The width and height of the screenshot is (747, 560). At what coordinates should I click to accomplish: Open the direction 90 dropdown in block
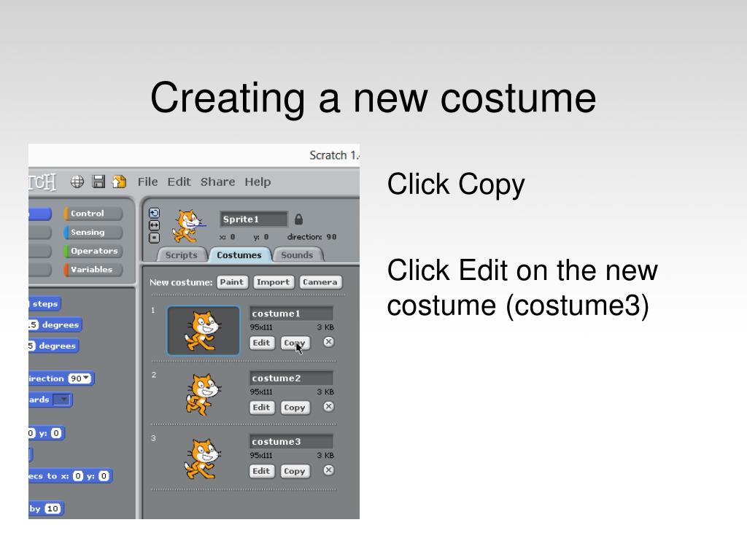(x=79, y=378)
